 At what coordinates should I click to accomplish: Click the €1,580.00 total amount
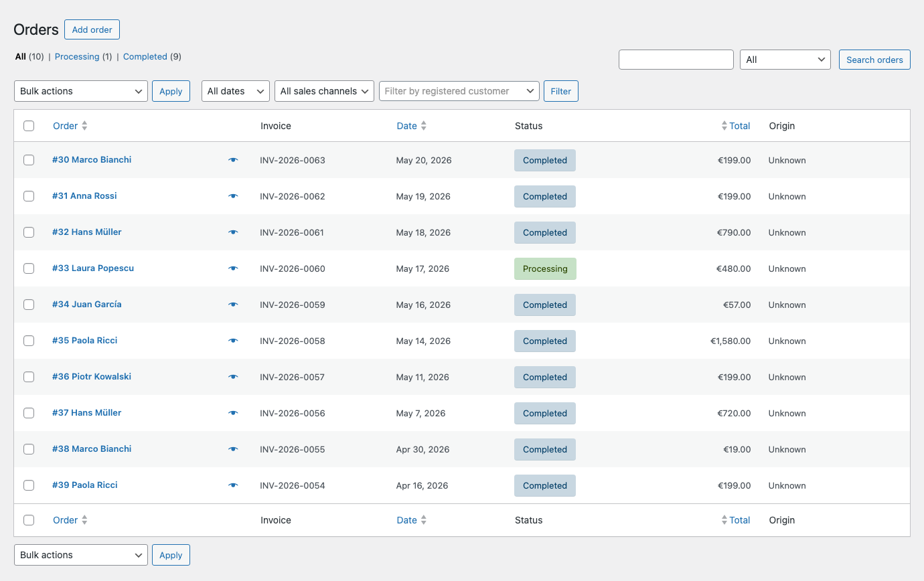[x=730, y=341]
